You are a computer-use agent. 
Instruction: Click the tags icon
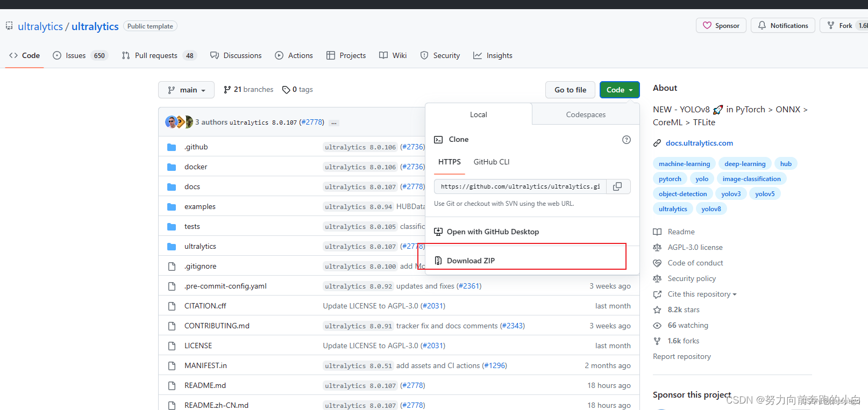(x=286, y=90)
